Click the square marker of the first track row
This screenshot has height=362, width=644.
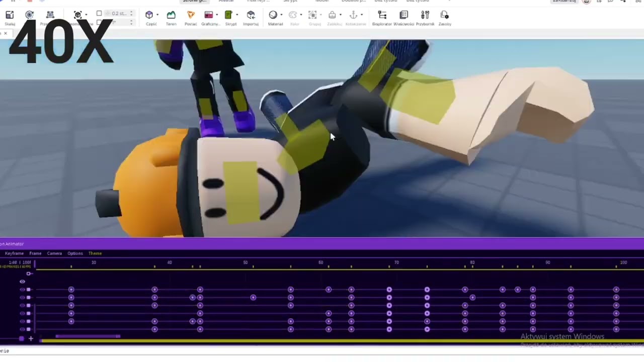tap(29, 290)
